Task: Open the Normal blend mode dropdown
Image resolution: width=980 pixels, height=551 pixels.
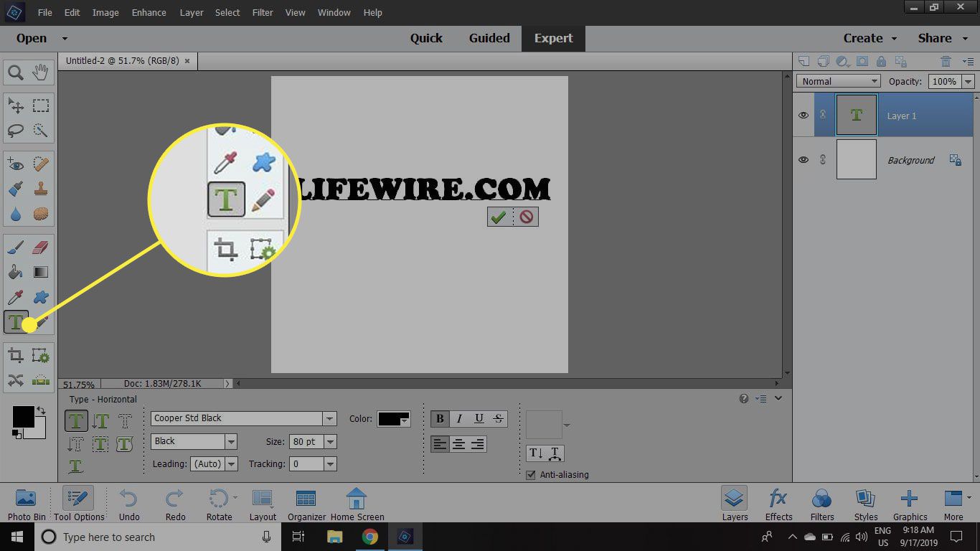Action: 838,81
